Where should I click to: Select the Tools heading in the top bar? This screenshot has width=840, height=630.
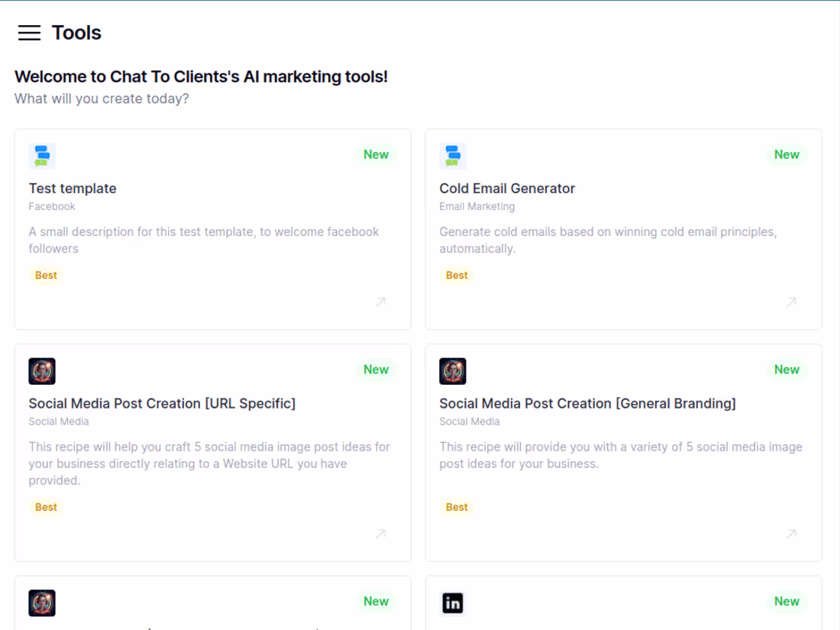(76, 33)
